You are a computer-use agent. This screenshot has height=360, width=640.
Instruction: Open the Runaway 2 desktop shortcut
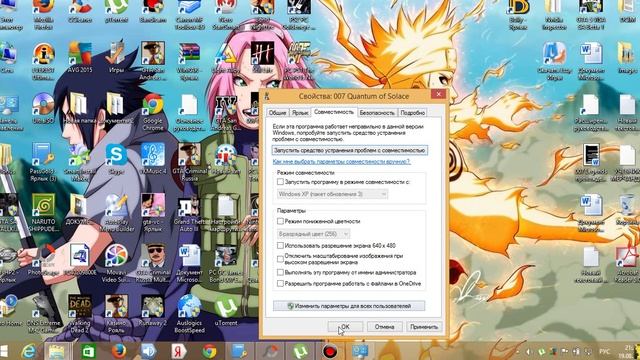pyautogui.click(x=153, y=311)
